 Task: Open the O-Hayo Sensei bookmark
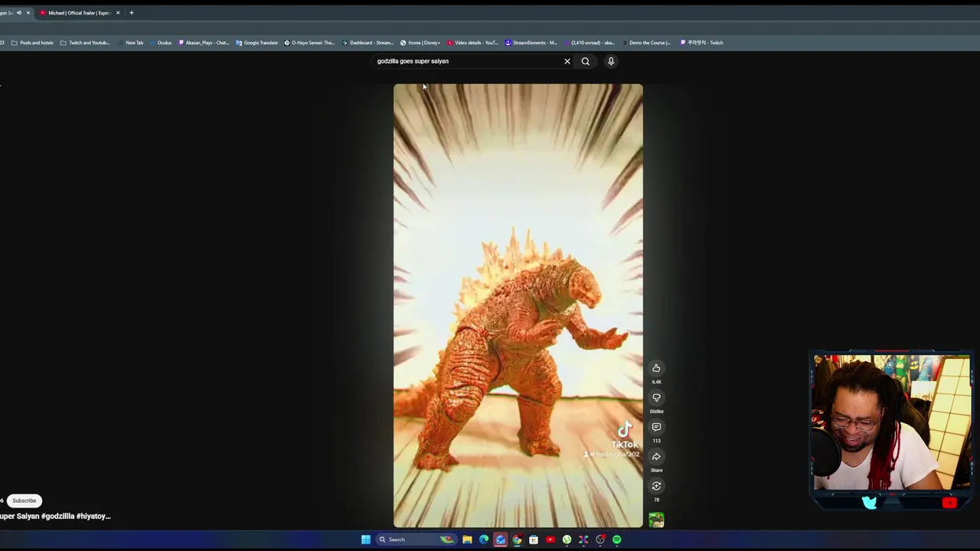pyautogui.click(x=309, y=43)
